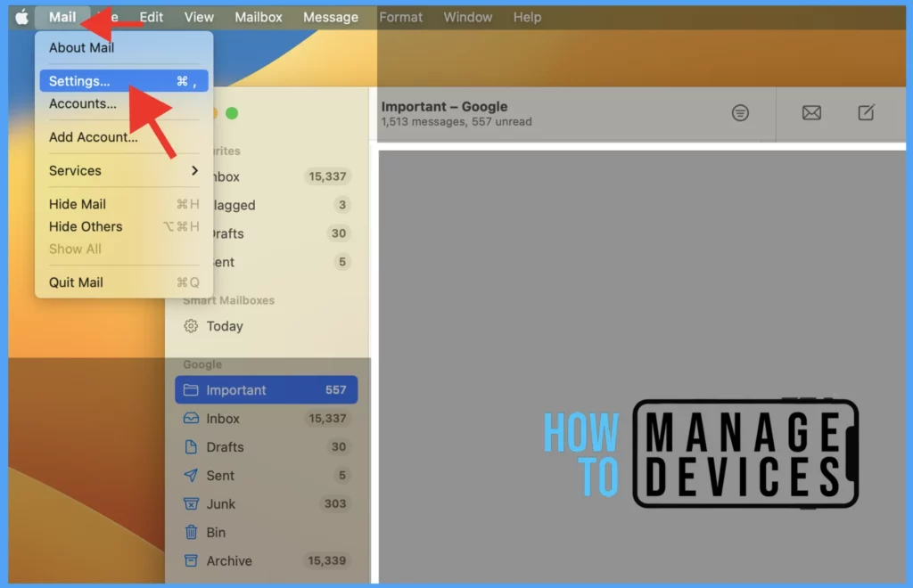Click the Get Mail envelope icon
Viewport: 913px width, 588px height.
pos(811,113)
